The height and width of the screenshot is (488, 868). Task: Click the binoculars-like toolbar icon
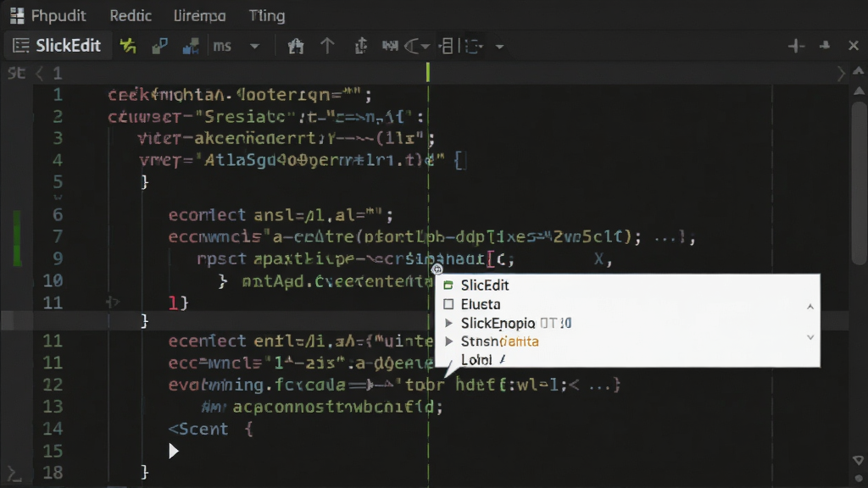tap(390, 46)
